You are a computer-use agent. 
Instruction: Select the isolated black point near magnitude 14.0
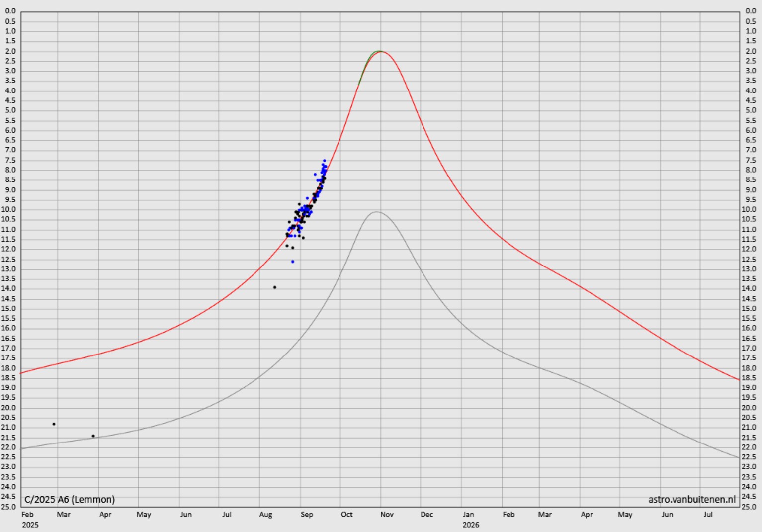pyautogui.click(x=274, y=287)
